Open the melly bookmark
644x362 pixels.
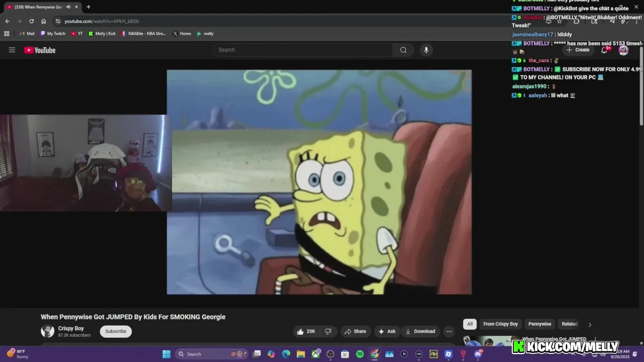coord(205,34)
